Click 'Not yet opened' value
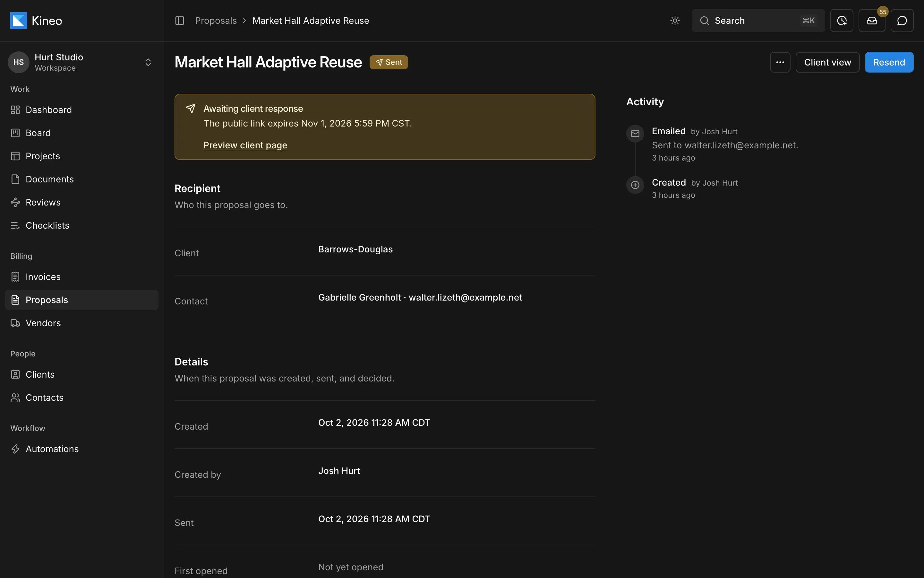This screenshot has width=924, height=578. 350,567
